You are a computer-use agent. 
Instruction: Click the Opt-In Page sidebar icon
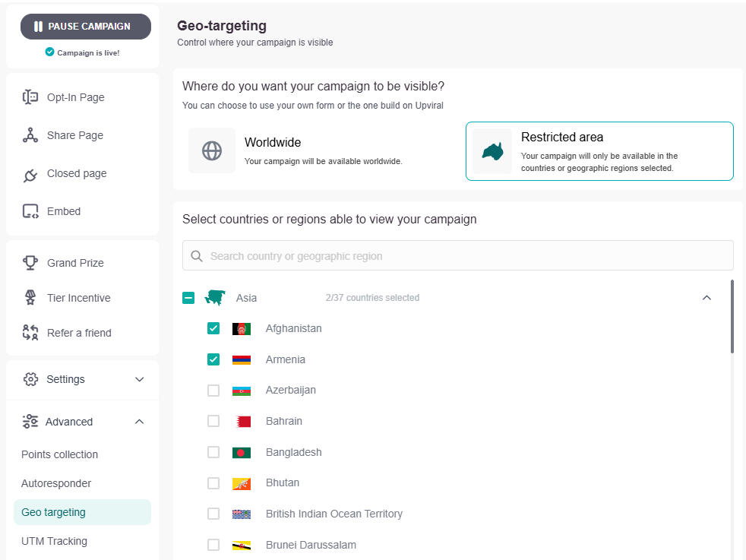pyautogui.click(x=30, y=97)
